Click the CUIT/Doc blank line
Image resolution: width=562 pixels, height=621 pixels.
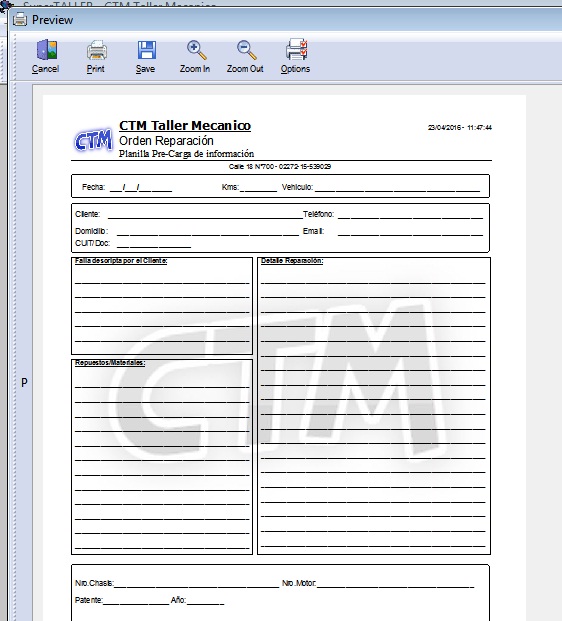pyautogui.click(x=154, y=244)
